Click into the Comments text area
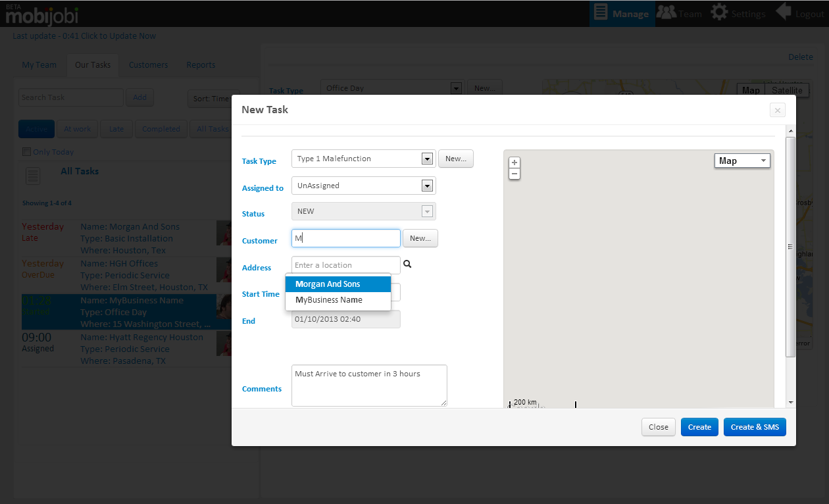This screenshot has width=829, height=504. (368, 386)
